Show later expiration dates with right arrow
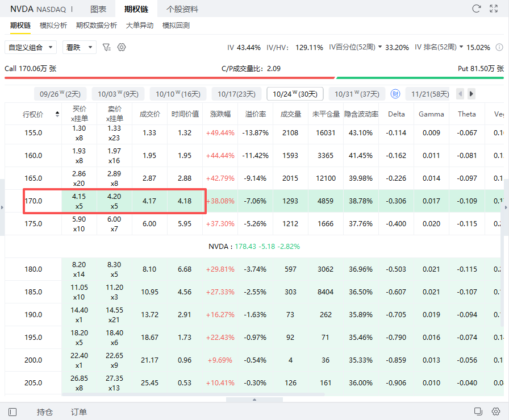The width and height of the screenshot is (509, 420). point(472,94)
